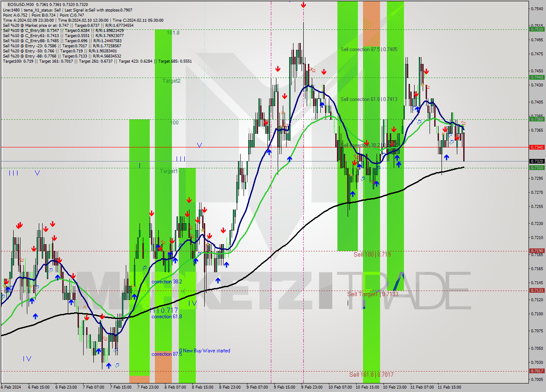
Task: Click the blue 'correction 38.2' label
Action: [167, 282]
